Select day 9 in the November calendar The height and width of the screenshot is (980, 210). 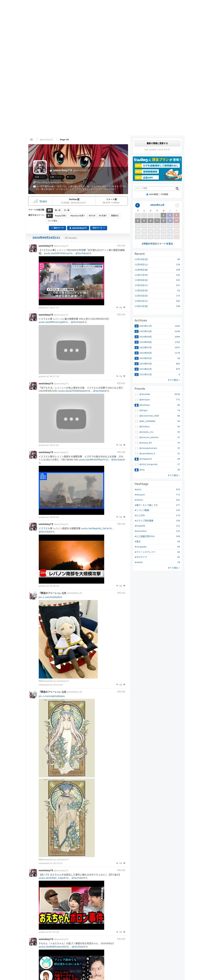[x=170, y=221]
